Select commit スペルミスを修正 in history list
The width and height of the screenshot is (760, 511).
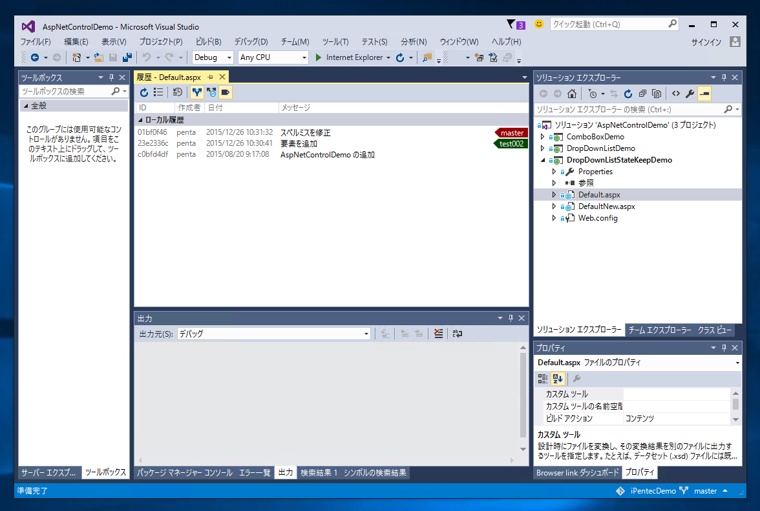(332, 132)
